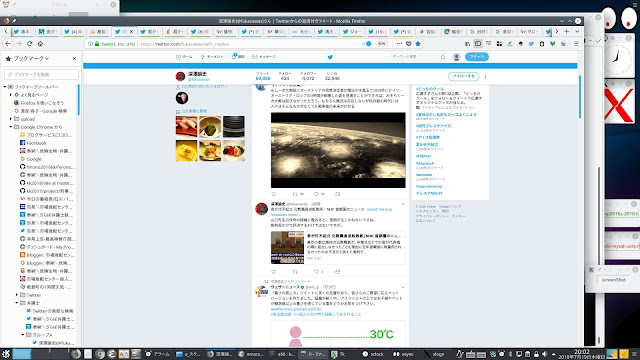Open the NHK news link card thumbnail
The height and width of the screenshot is (360, 640).
coord(287,247)
